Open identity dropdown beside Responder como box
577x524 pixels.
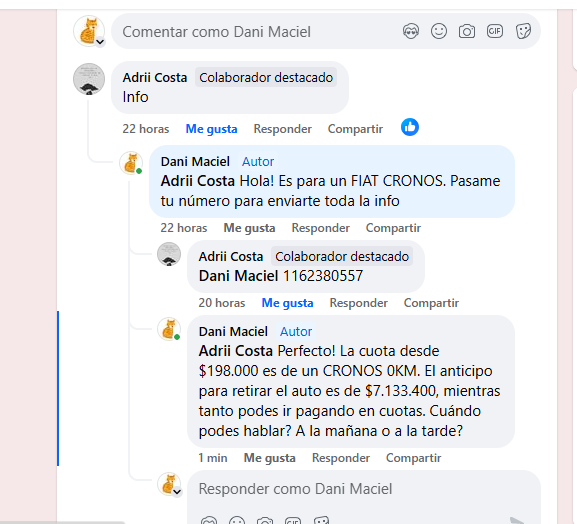click(x=177, y=492)
